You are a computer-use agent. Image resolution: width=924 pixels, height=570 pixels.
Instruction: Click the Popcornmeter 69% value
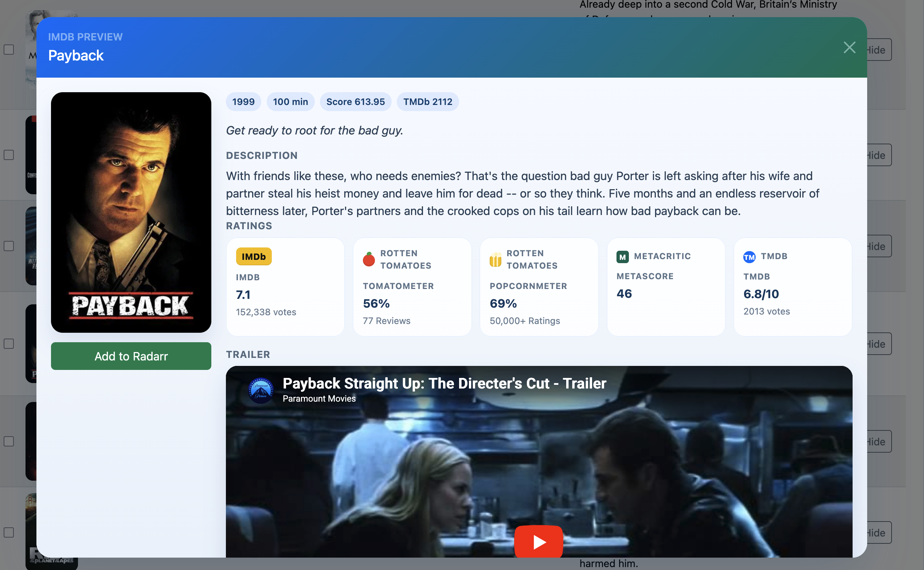[503, 304]
